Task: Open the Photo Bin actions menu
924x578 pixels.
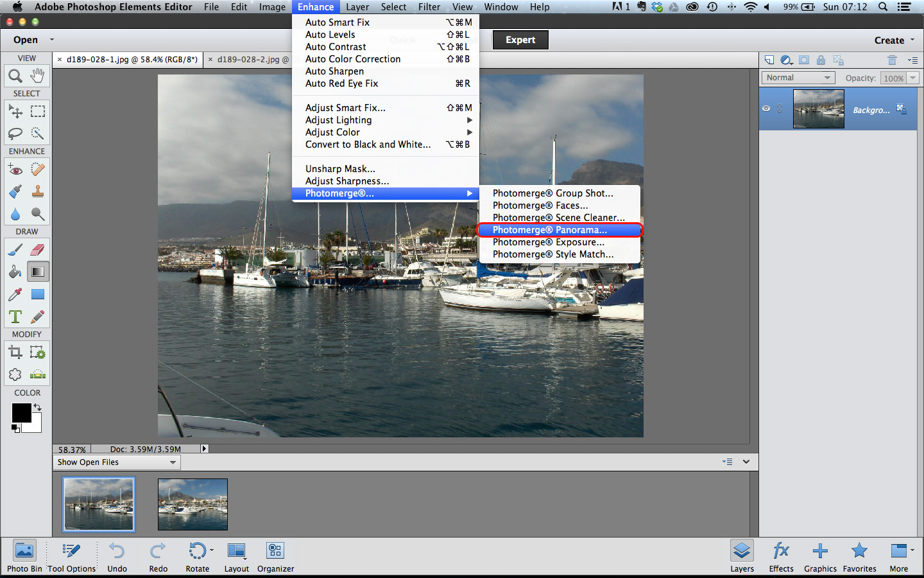Action: point(727,462)
